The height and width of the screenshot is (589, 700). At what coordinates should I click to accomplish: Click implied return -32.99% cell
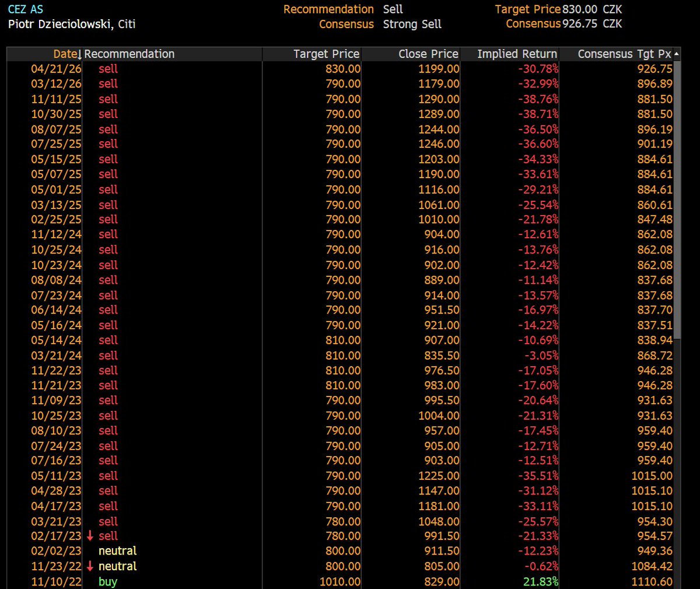(x=538, y=83)
